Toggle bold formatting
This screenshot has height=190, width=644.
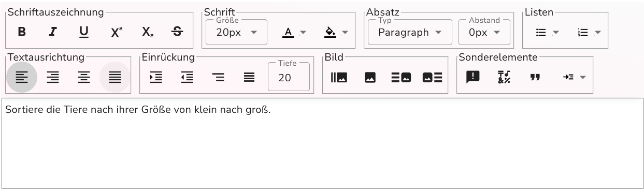[22, 32]
